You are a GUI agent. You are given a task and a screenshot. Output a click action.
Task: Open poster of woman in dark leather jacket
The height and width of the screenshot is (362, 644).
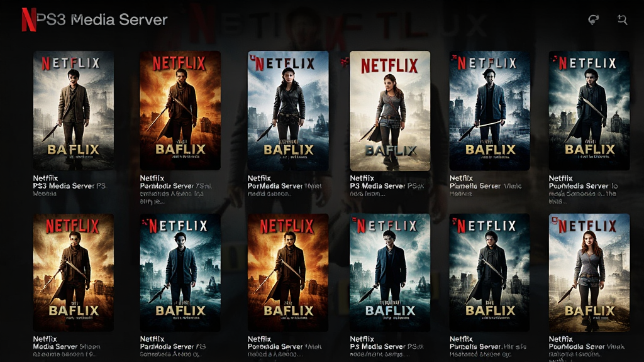coord(288,111)
